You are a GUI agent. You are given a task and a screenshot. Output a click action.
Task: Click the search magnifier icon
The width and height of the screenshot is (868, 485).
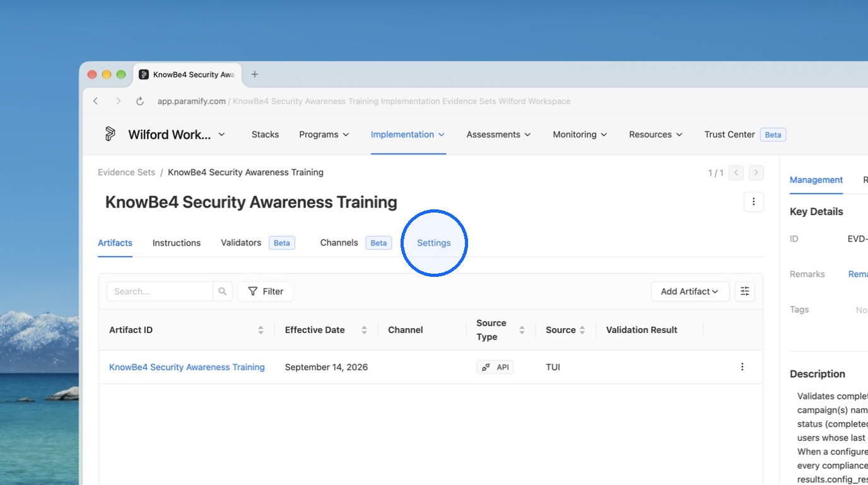(223, 291)
